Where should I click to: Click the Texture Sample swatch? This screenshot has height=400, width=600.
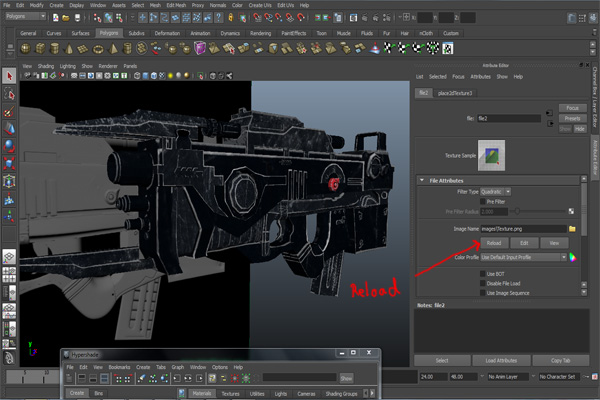(491, 155)
